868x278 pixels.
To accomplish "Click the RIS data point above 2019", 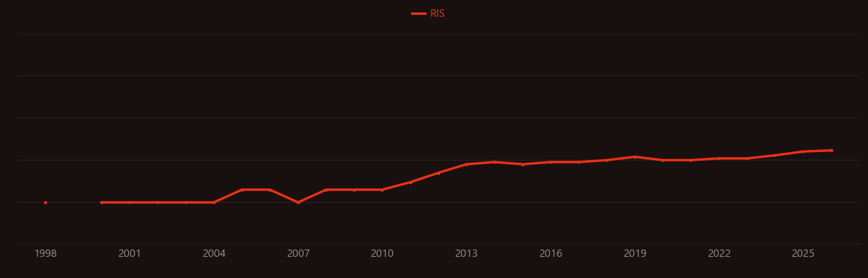I will click(635, 157).
